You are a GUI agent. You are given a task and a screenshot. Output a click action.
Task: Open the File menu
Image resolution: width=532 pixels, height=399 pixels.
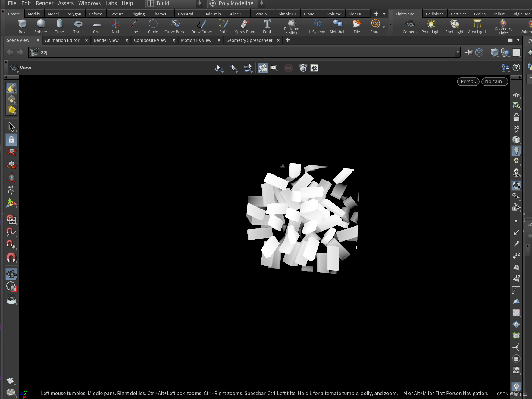point(12,3)
